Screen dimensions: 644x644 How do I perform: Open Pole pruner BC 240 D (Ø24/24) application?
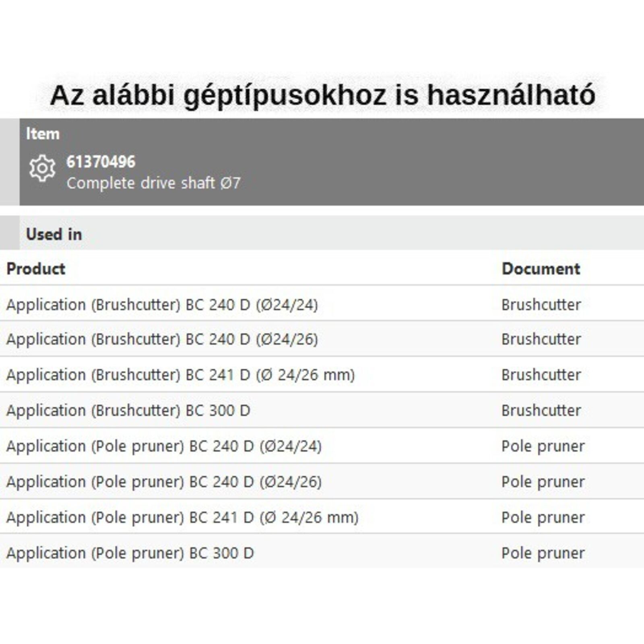point(164,446)
